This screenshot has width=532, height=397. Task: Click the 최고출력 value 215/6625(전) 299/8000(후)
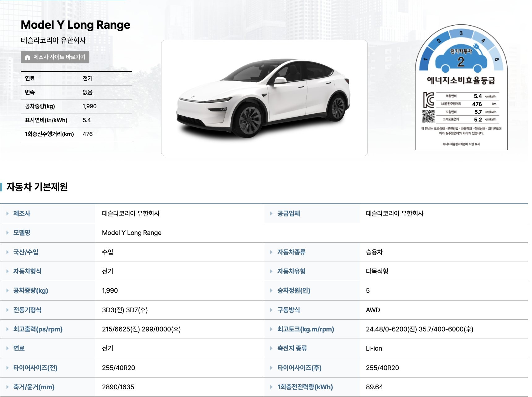pos(141,329)
